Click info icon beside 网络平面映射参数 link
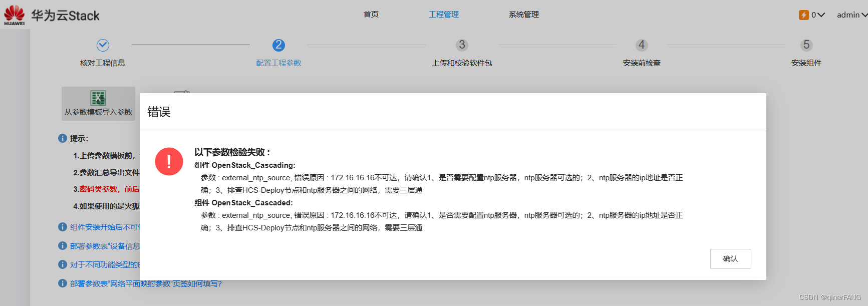868x306 pixels. coord(63,283)
